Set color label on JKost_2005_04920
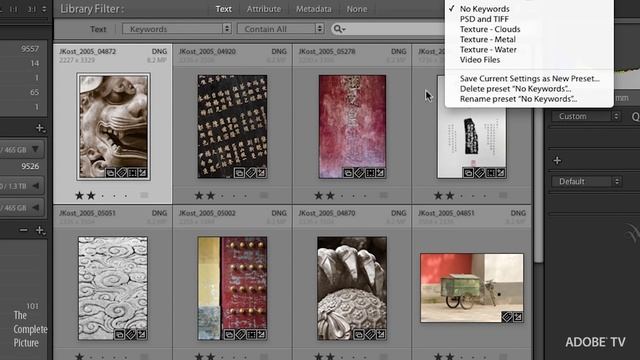 click(x=264, y=196)
